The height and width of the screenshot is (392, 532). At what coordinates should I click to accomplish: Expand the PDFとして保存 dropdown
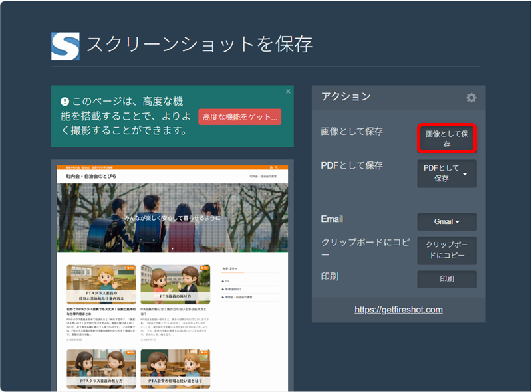[x=465, y=173]
